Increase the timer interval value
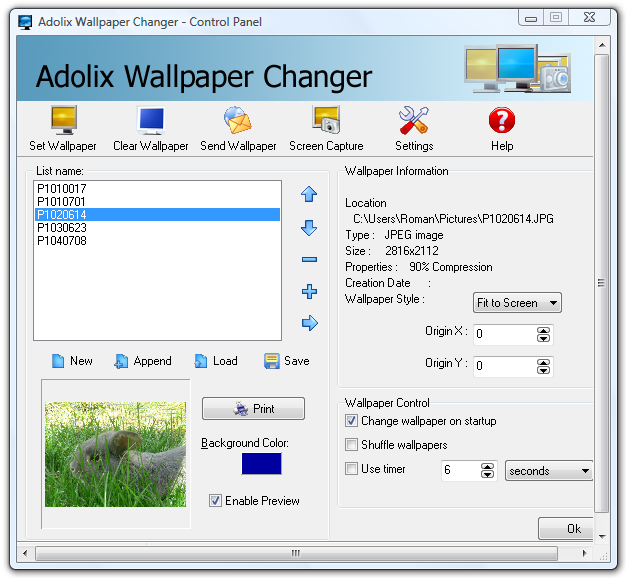 coord(487,467)
